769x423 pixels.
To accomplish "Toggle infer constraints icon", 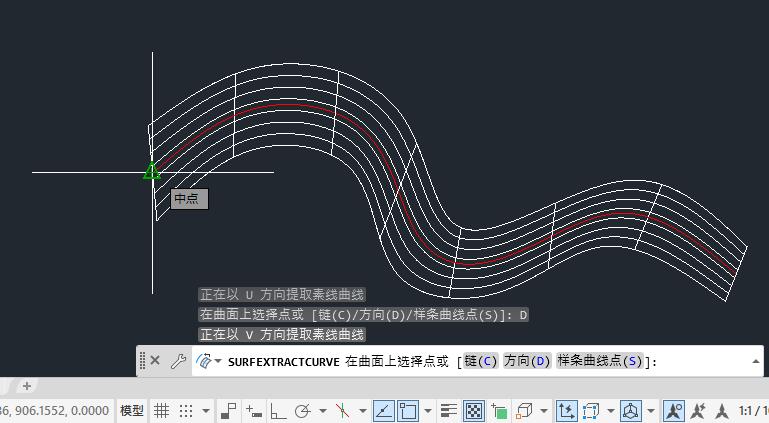I will click(229, 410).
